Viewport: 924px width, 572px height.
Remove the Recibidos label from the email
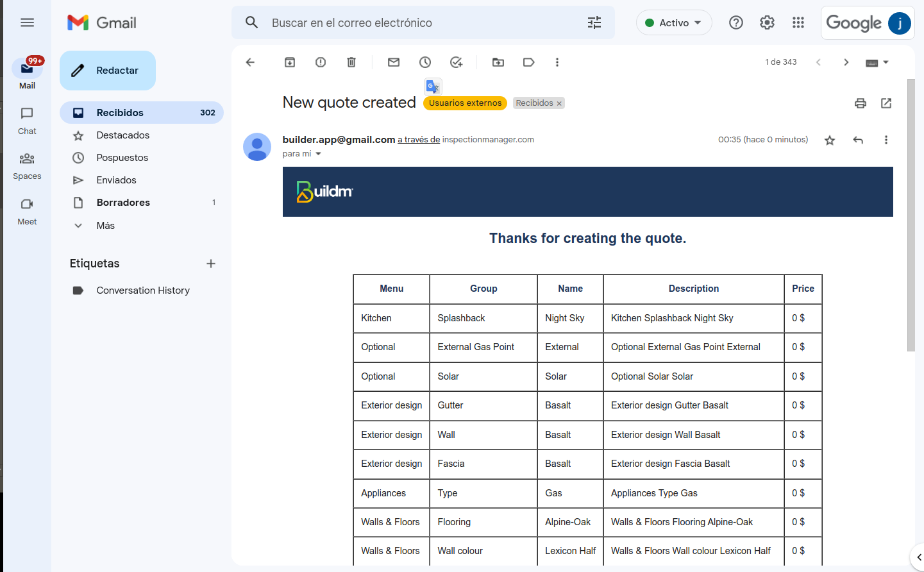559,103
